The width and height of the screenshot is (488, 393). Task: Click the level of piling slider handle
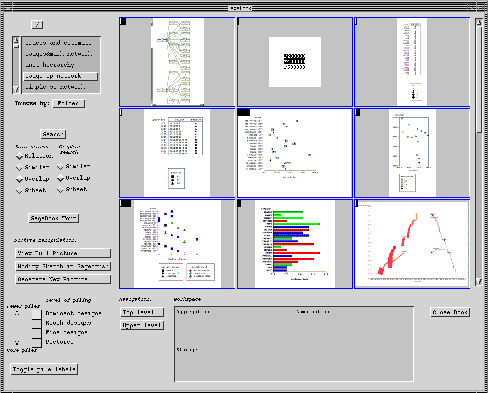tap(36, 314)
